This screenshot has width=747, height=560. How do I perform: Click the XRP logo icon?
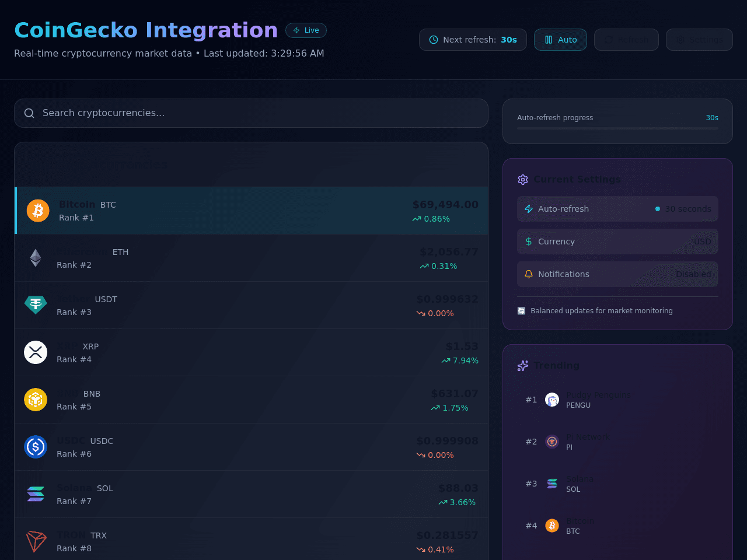36,352
